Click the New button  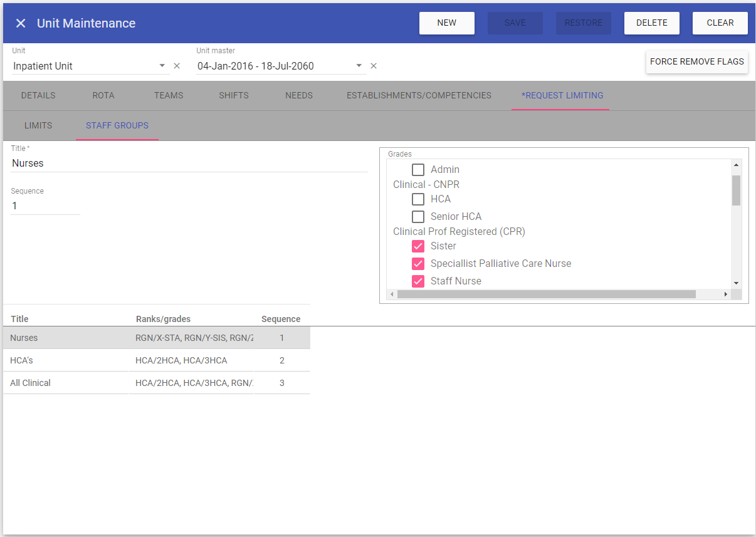click(x=446, y=23)
